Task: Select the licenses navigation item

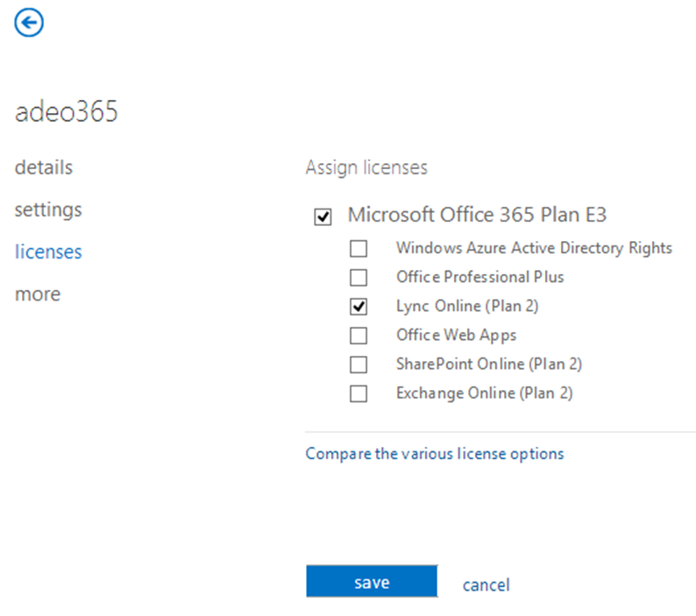Action: tap(48, 251)
